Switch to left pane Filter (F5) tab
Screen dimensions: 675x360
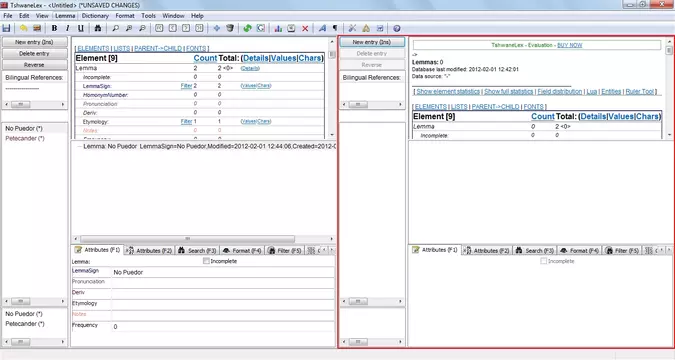[285, 250]
